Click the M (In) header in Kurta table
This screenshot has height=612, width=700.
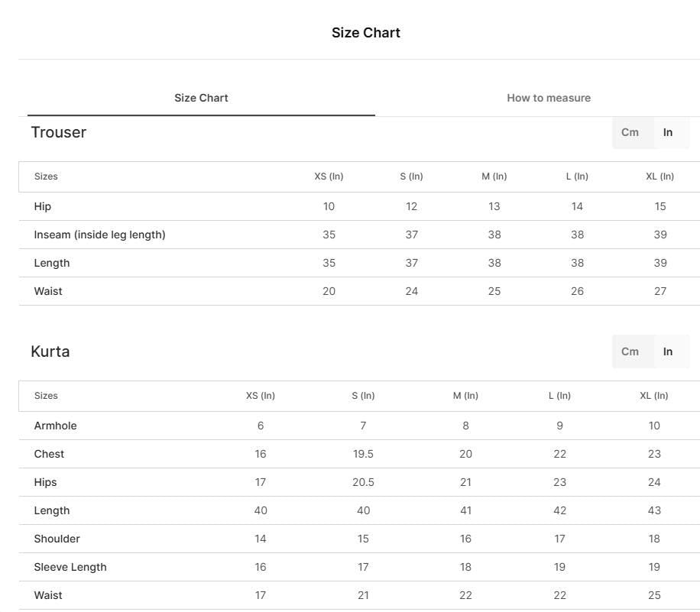point(465,396)
